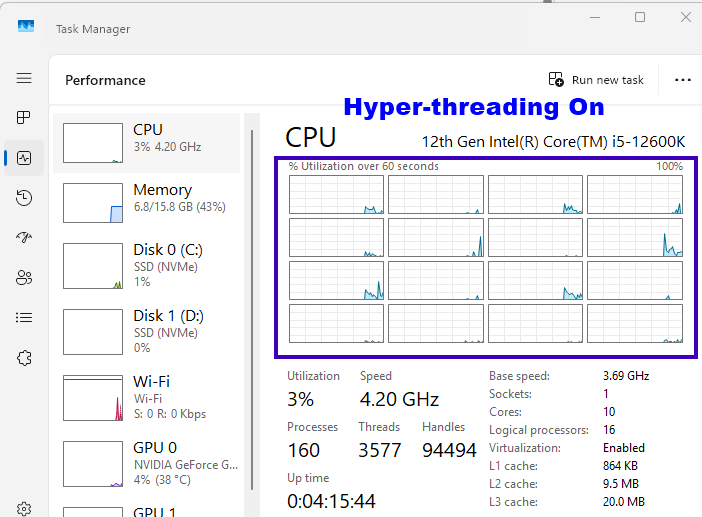Click the '864 KB' L1 cache value
The image size is (702, 517).
(x=620, y=466)
